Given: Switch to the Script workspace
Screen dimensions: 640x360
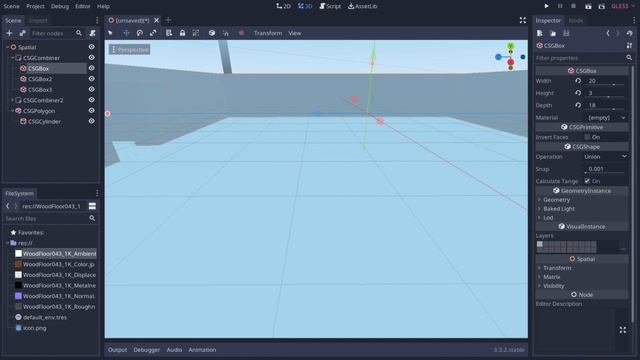Looking at the screenshot, I should [x=330, y=6].
